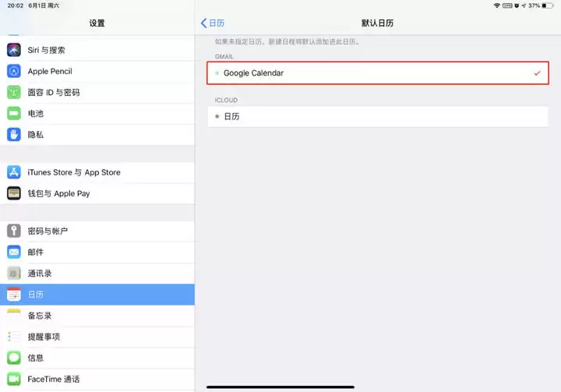Open 钱包与 Apple Pay settings

point(97,193)
